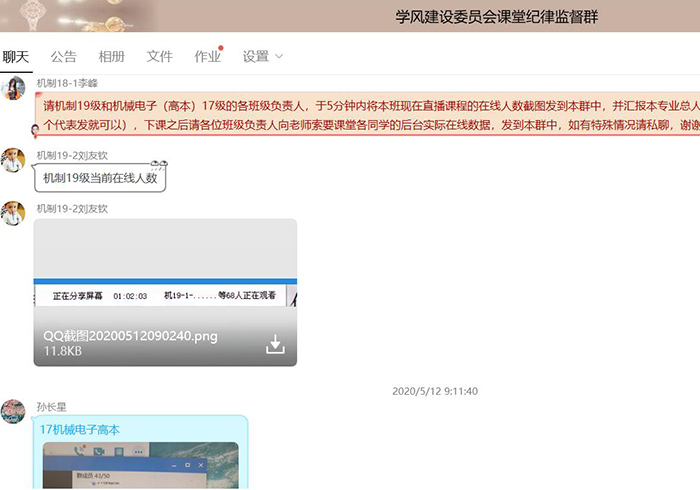Click the small avatar badge on the pink announcement
The height and width of the screenshot is (490, 700).
pyautogui.click(x=36, y=130)
